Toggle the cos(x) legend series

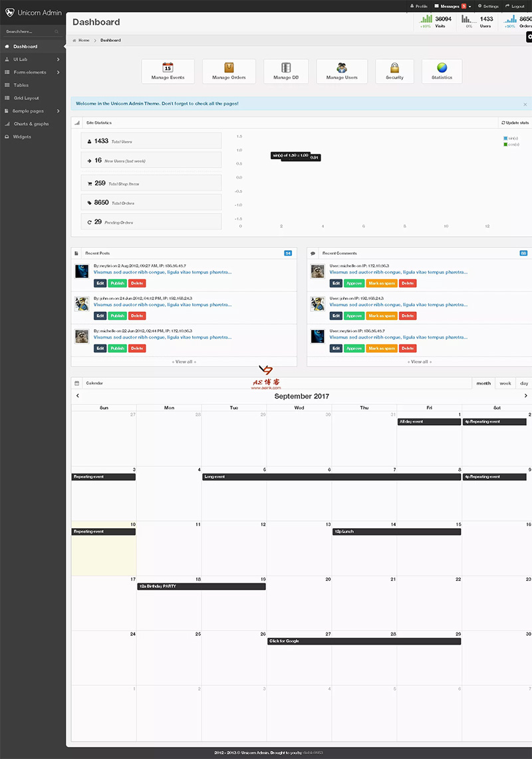click(x=511, y=144)
